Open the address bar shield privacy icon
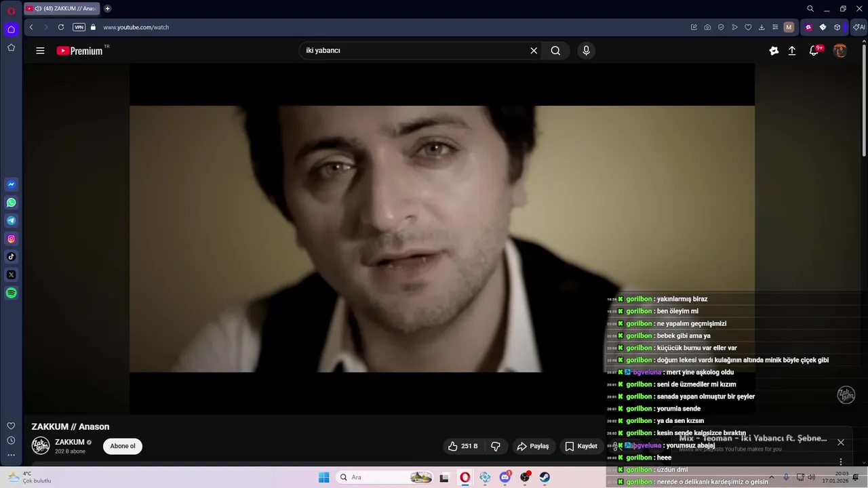Viewport: 868px width, 488px height. click(x=721, y=27)
